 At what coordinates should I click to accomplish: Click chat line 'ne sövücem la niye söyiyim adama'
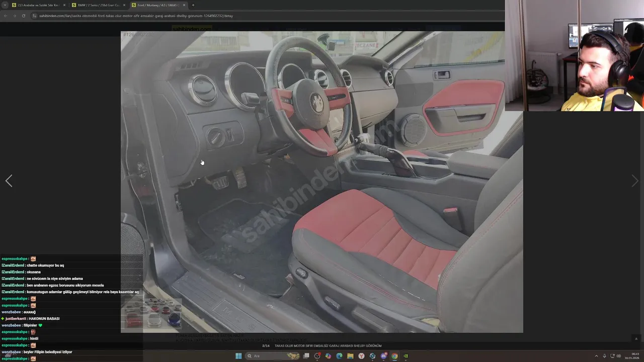click(x=55, y=279)
